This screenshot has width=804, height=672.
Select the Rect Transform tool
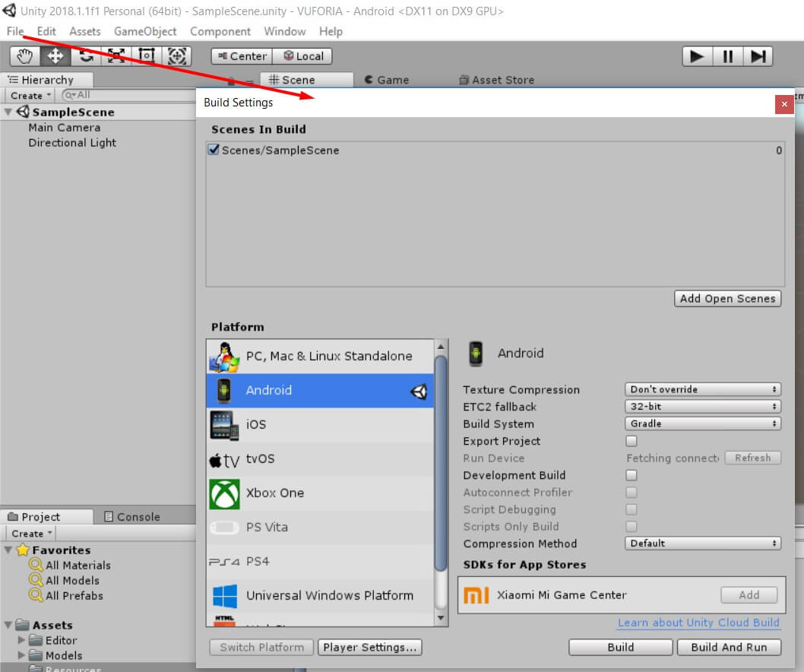click(x=147, y=56)
